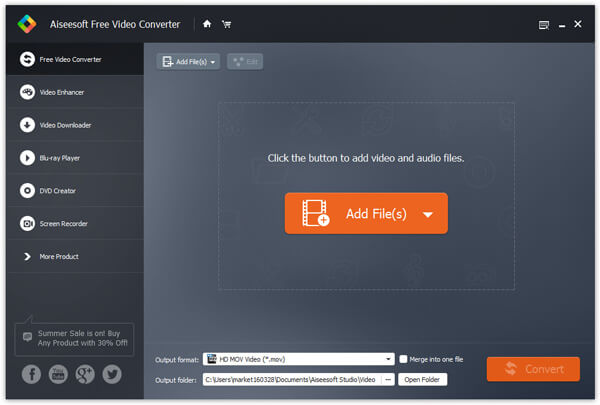Expand arrow on large orange Add File(s) button
The image size is (600, 405).
[x=427, y=214]
